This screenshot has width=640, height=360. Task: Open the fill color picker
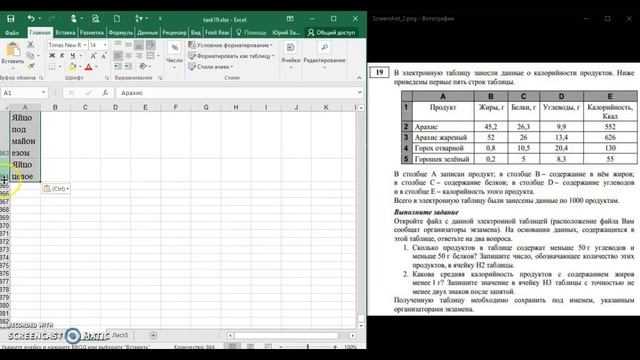[x=73, y=66]
